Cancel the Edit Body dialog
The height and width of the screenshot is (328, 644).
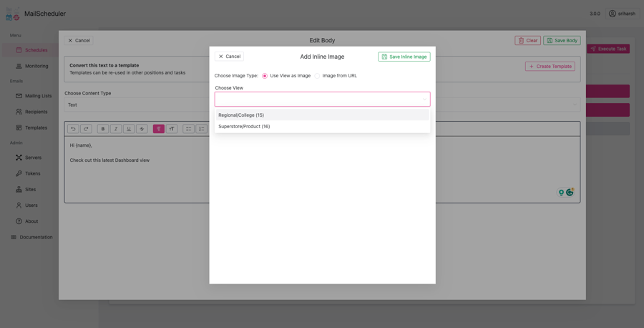[x=79, y=40]
